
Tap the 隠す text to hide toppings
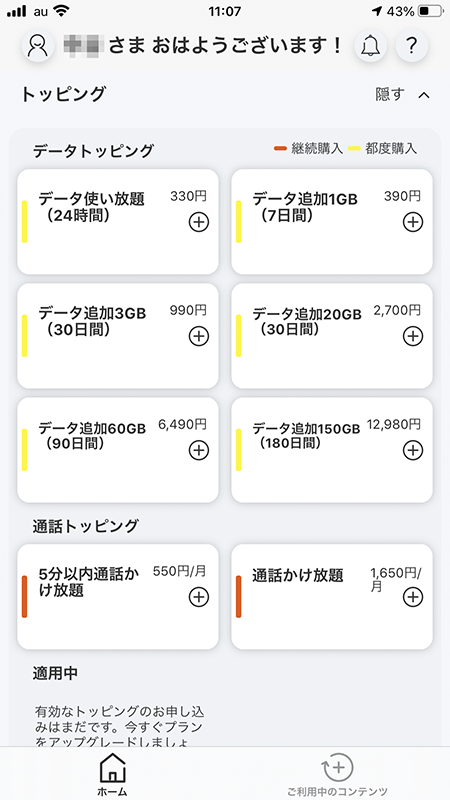click(390, 94)
